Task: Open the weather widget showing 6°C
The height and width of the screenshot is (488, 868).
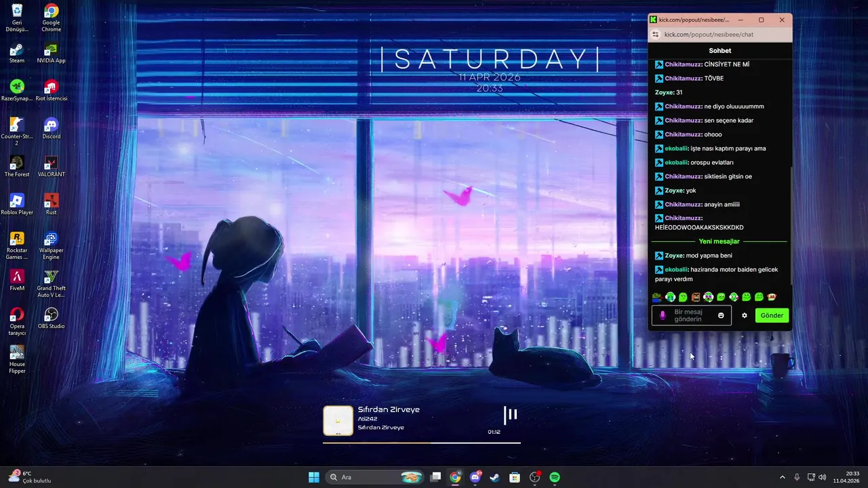Action: [29, 477]
